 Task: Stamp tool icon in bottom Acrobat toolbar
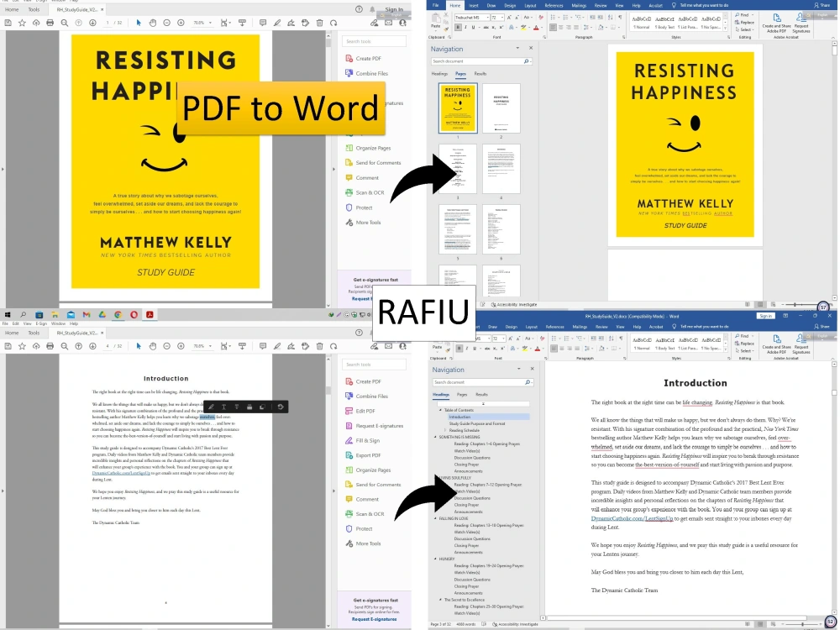pos(306,346)
